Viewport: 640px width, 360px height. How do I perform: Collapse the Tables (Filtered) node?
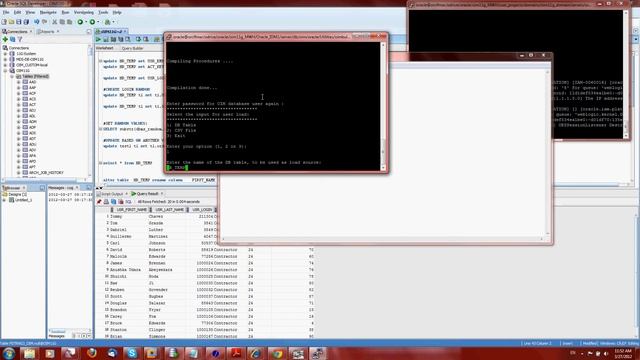click(12, 76)
